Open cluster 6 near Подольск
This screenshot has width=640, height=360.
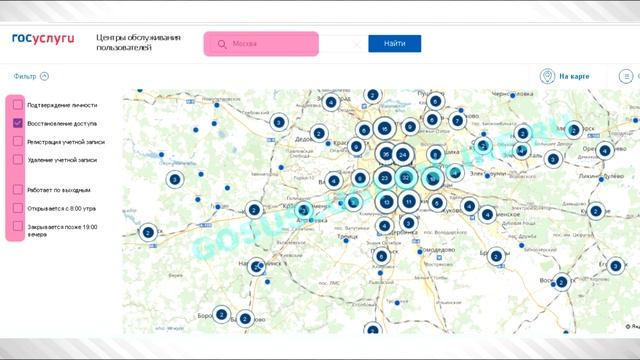coord(381,256)
